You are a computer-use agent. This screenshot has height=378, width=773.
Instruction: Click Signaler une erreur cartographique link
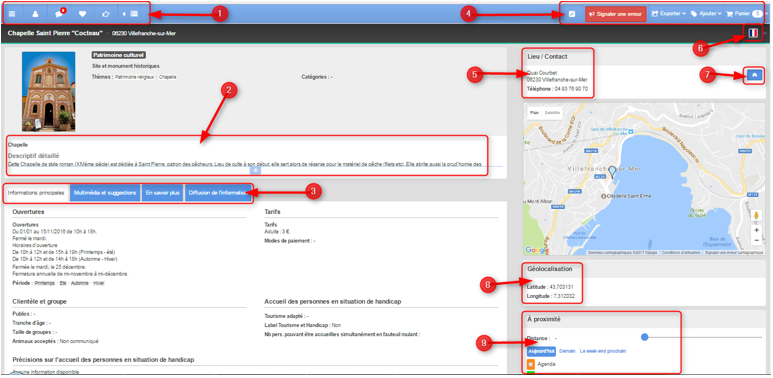pyautogui.click(x=734, y=252)
